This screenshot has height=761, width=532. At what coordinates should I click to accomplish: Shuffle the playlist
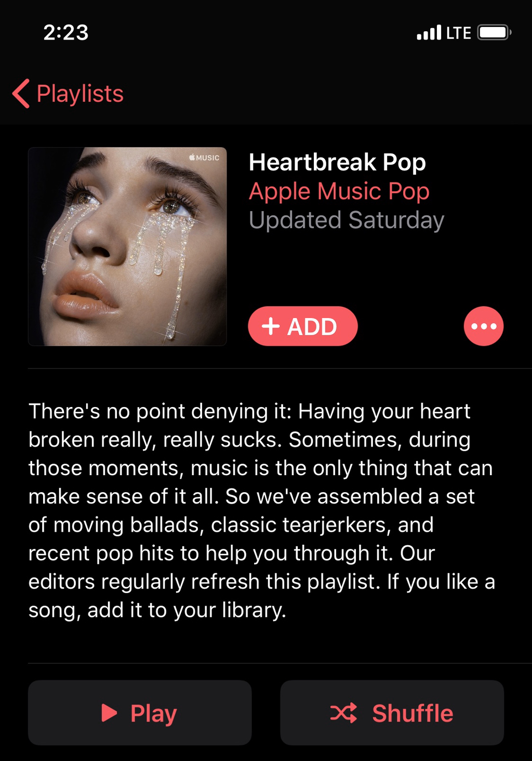[392, 713]
